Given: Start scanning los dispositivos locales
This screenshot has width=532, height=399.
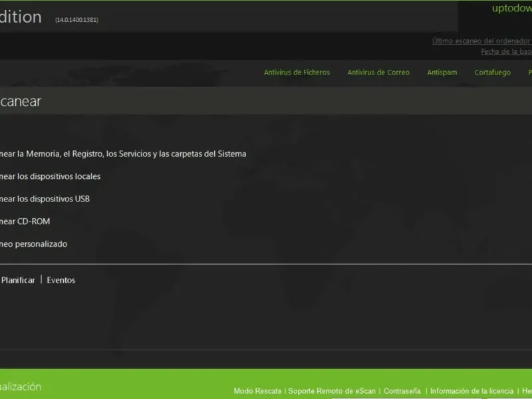Looking at the screenshot, I should 51,176.
